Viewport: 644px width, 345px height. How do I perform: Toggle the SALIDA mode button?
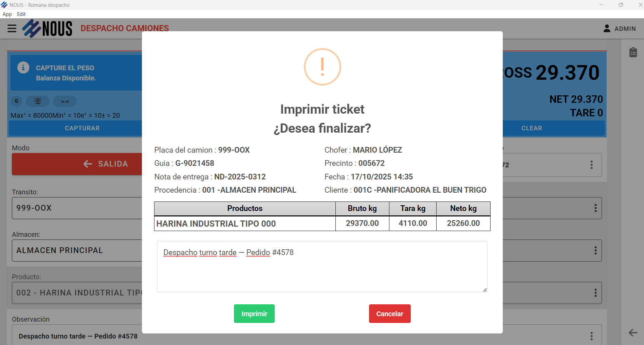click(x=77, y=164)
